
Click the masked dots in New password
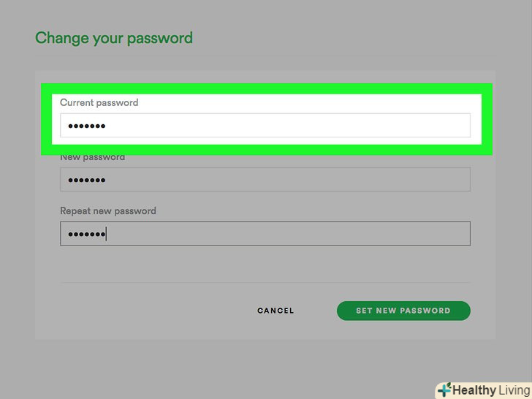[x=87, y=180]
